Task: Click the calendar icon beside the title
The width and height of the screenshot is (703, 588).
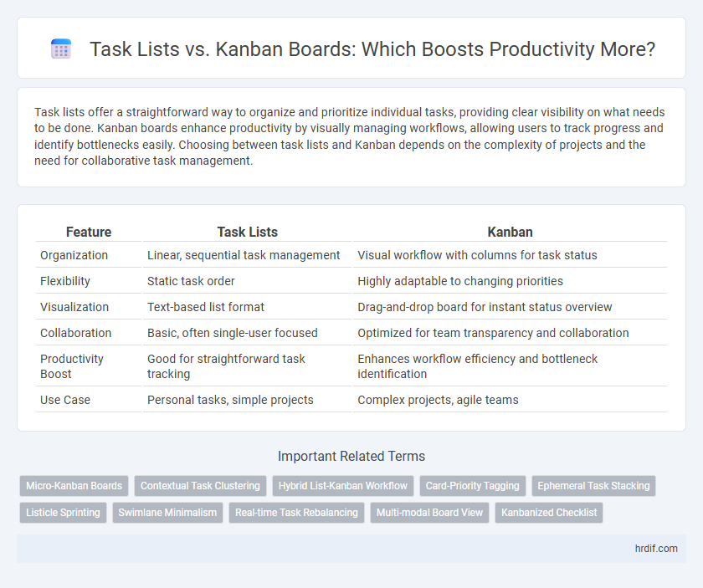Action: 61,49
